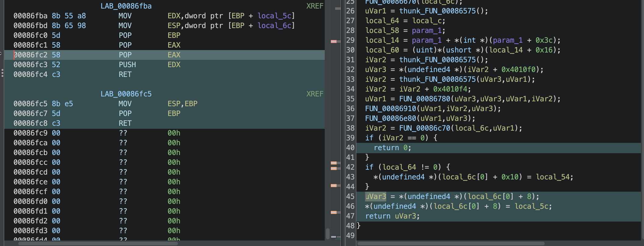The width and height of the screenshot is (644, 246).
Task: Click the EBP operand at address 00086fc0
Action: (174, 35)
